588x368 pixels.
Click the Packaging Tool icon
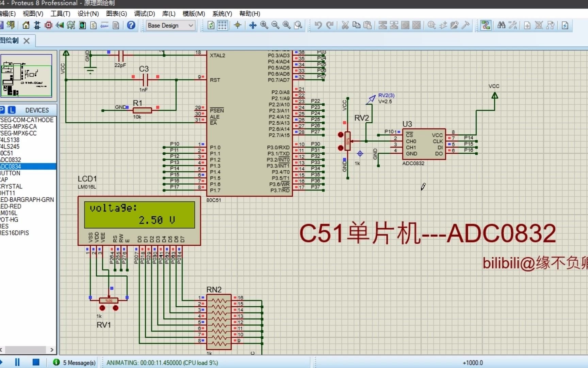tap(454, 25)
